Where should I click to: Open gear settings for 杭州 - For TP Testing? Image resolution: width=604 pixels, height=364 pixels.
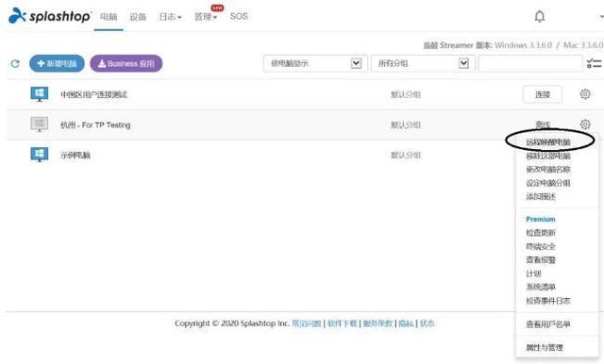585,124
